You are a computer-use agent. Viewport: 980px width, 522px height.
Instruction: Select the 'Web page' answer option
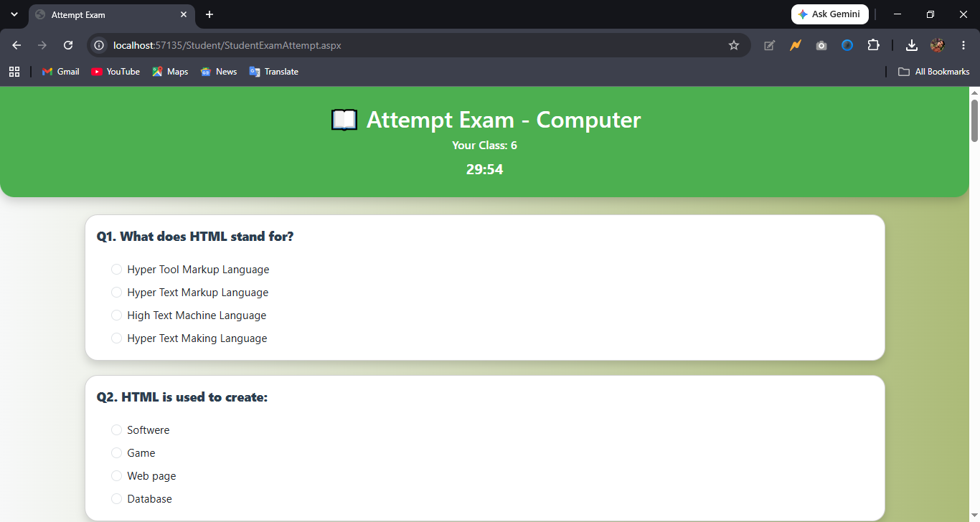pyautogui.click(x=116, y=476)
